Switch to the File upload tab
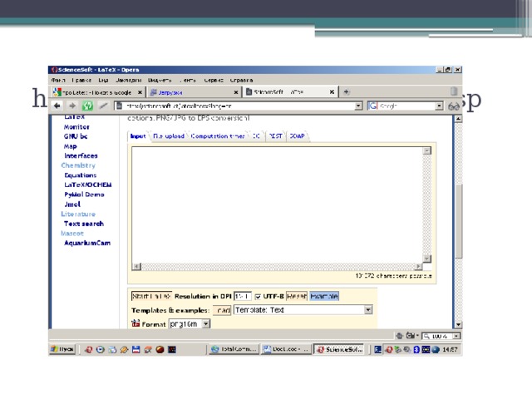 (169, 136)
